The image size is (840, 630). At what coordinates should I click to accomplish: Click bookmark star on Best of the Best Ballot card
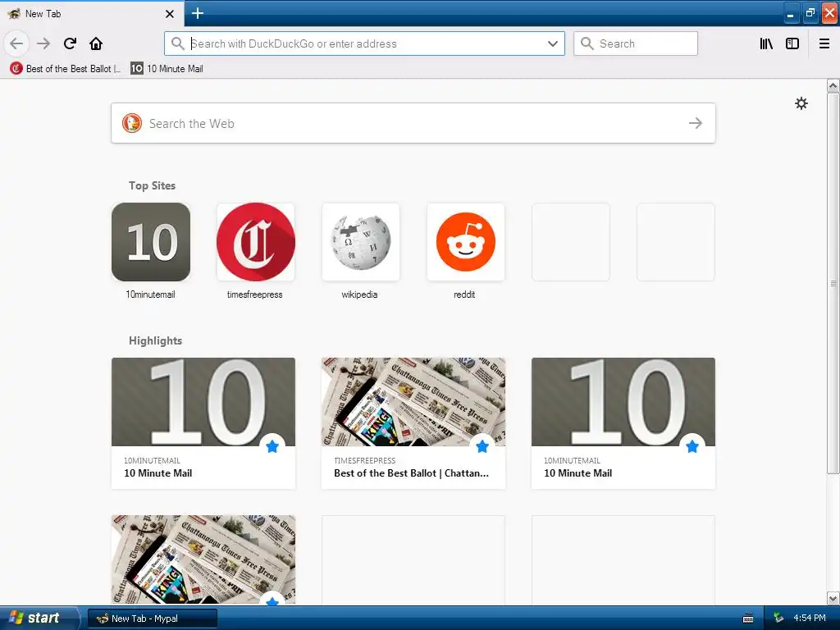pos(482,446)
